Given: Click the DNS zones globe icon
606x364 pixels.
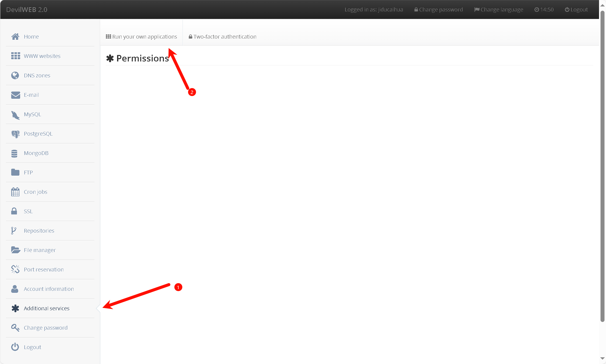Looking at the screenshot, I should (x=15, y=75).
